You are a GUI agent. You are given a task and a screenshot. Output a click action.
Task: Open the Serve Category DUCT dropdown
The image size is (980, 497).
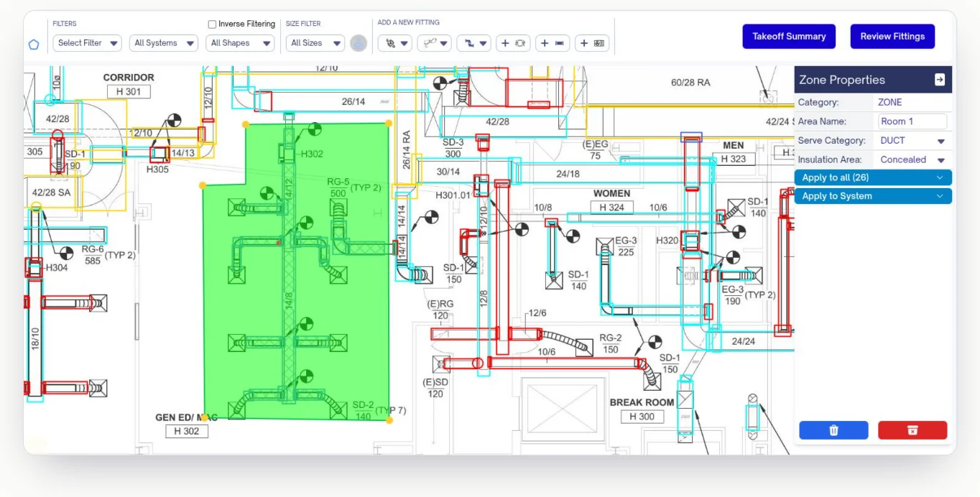coord(912,141)
